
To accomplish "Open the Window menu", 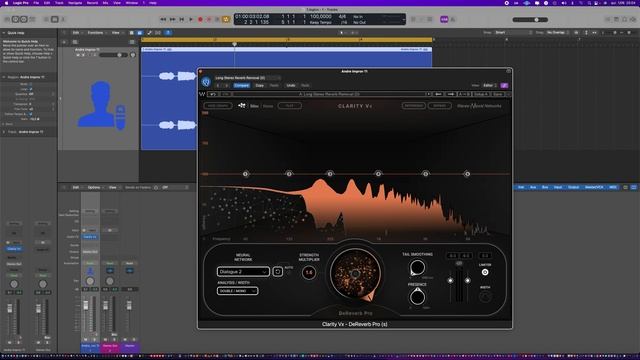I will click(x=131, y=2).
